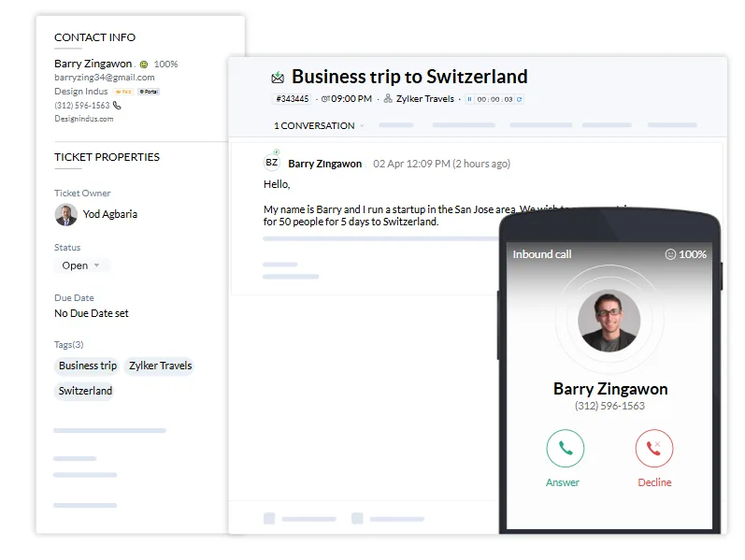Select ticket owner name Yod Agbaria
Image resolution: width=745 pixels, height=560 pixels.
pos(109,214)
